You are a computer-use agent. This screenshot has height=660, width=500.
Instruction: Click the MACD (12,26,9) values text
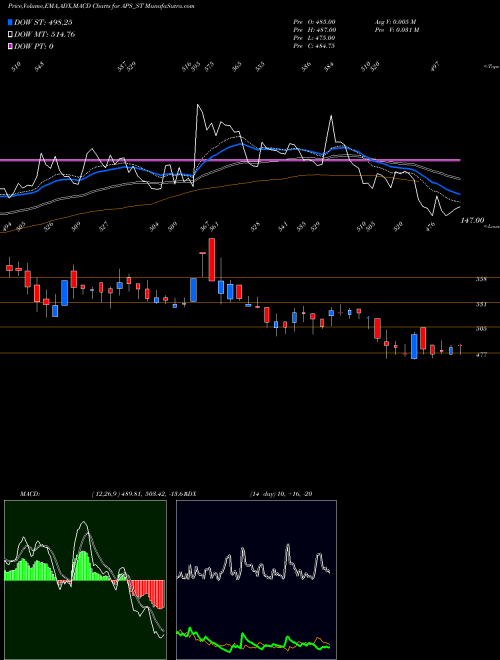pyautogui.click(x=138, y=494)
